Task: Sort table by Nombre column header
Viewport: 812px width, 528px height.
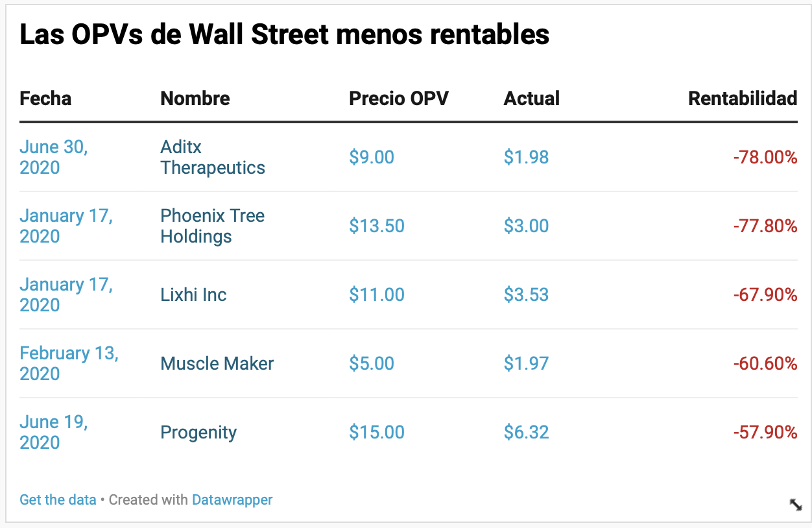Action: click(195, 99)
